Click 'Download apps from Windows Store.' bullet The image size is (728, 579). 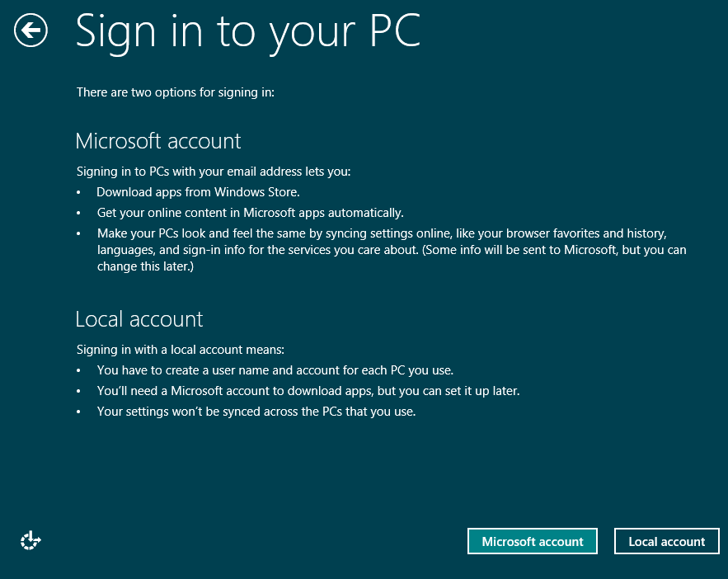(198, 192)
